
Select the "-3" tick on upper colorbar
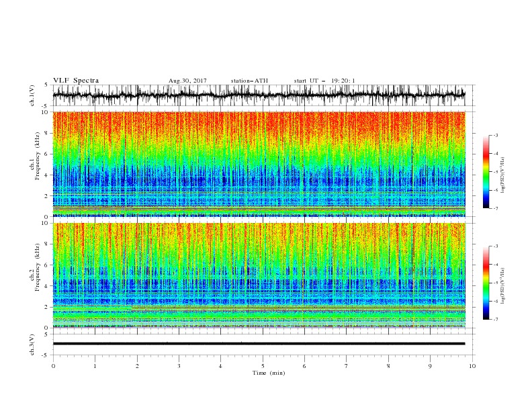click(495, 135)
